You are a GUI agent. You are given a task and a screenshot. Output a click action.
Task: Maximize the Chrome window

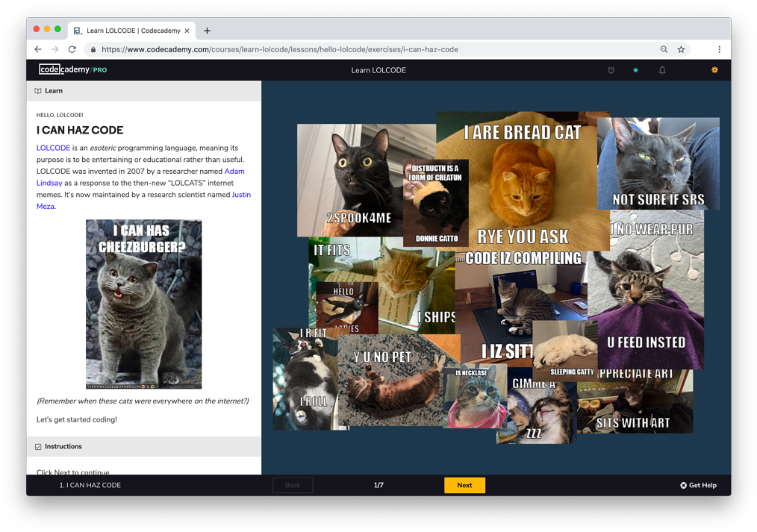click(58, 29)
